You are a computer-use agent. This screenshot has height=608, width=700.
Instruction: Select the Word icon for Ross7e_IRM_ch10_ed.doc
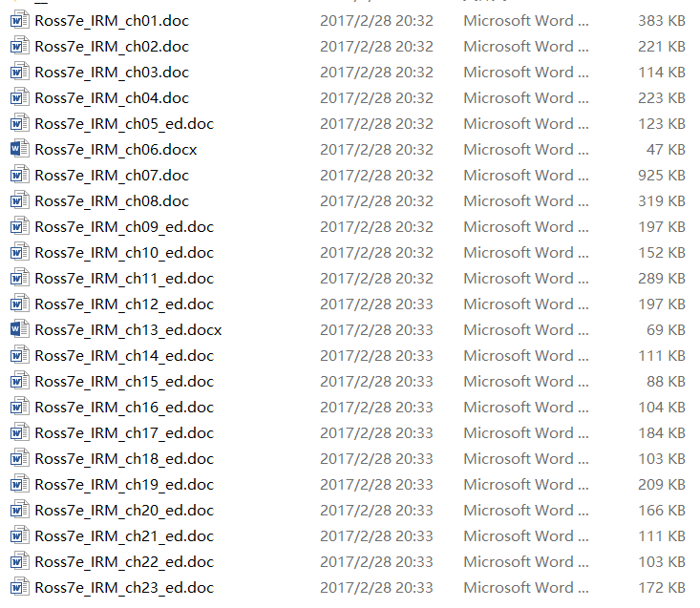point(20,253)
